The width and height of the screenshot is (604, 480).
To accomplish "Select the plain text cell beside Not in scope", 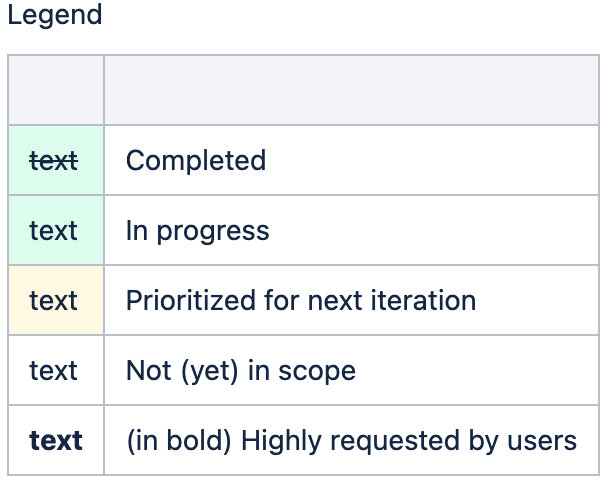I will [56, 370].
